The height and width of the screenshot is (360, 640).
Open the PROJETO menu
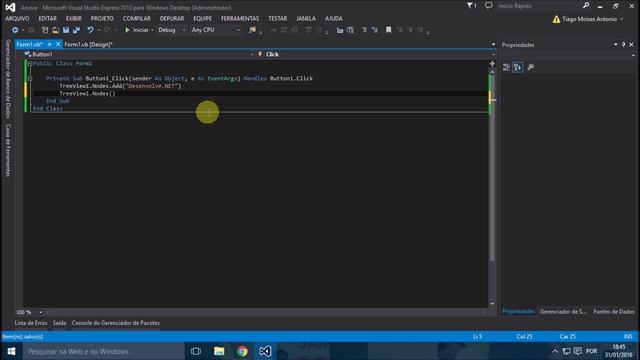tap(102, 19)
